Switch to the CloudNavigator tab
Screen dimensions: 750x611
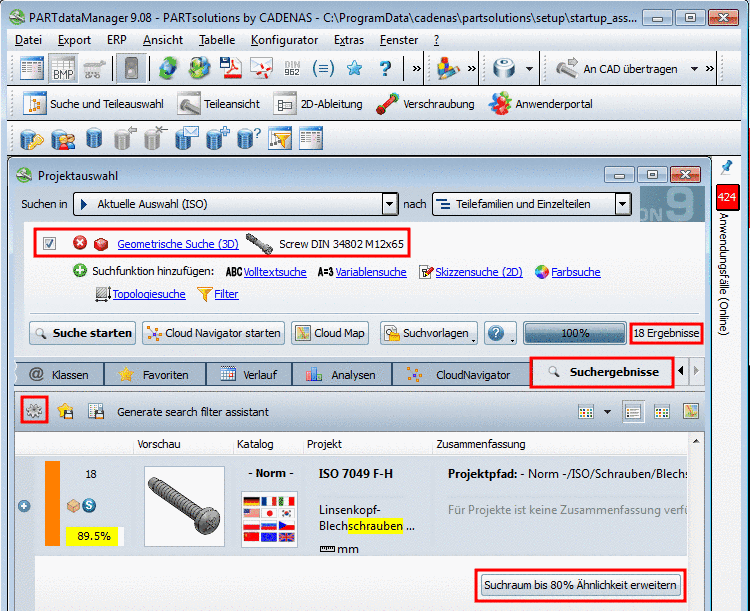[x=459, y=375]
